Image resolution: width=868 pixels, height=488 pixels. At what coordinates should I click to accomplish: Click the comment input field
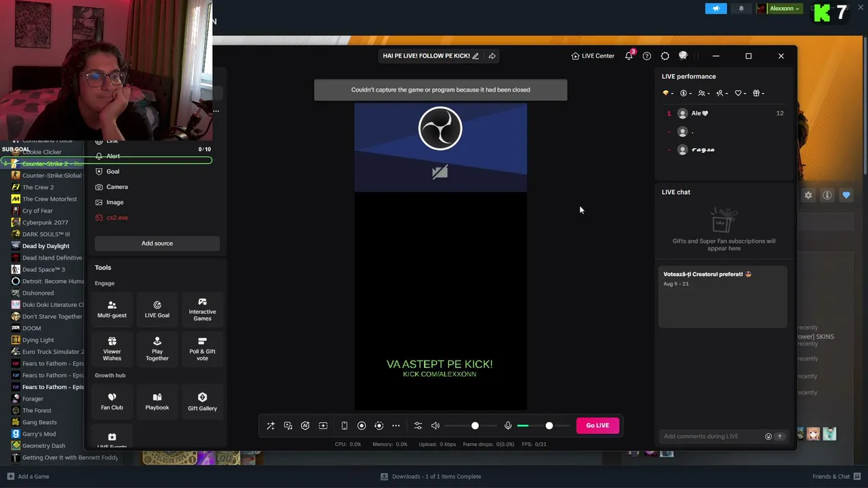coord(712,436)
